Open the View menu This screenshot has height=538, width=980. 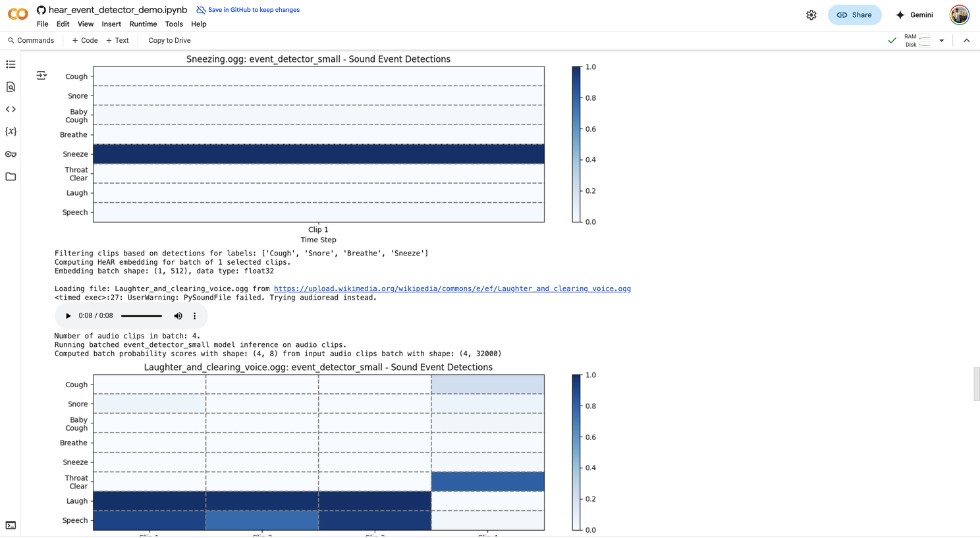pos(86,24)
